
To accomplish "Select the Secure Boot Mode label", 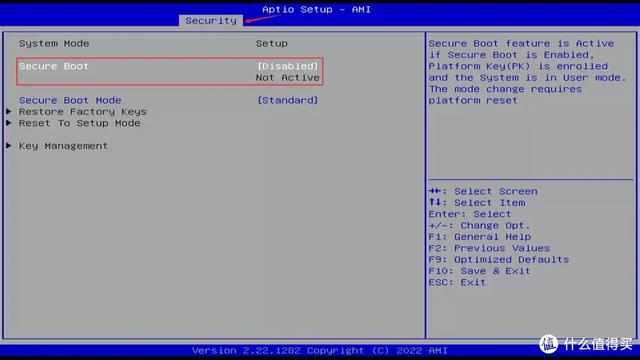I will click(70, 100).
